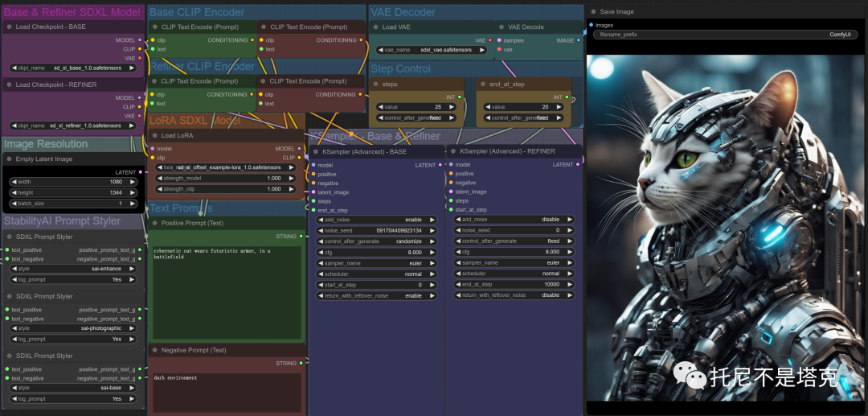Increase batch_size with right arrow
868x416 pixels.
coord(133,204)
